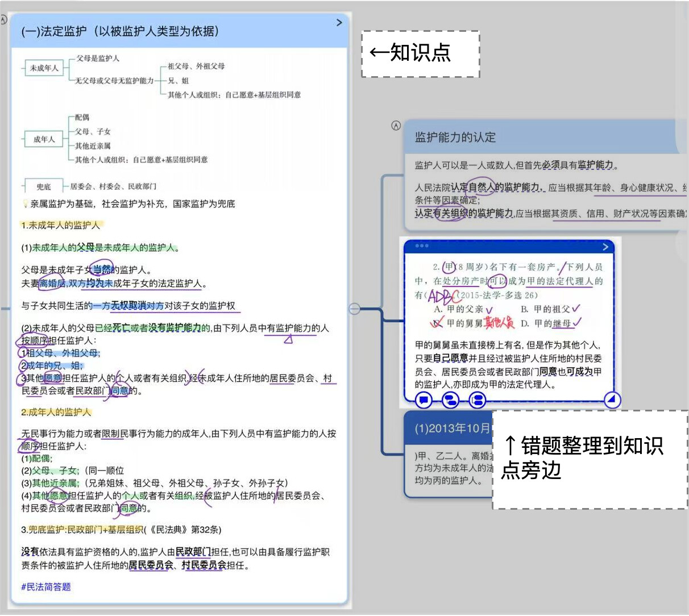Open the #民法简答题 hashtag link
Image resolution: width=689 pixels, height=616 pixels.
pyautogui.click(x=46, y=587)
